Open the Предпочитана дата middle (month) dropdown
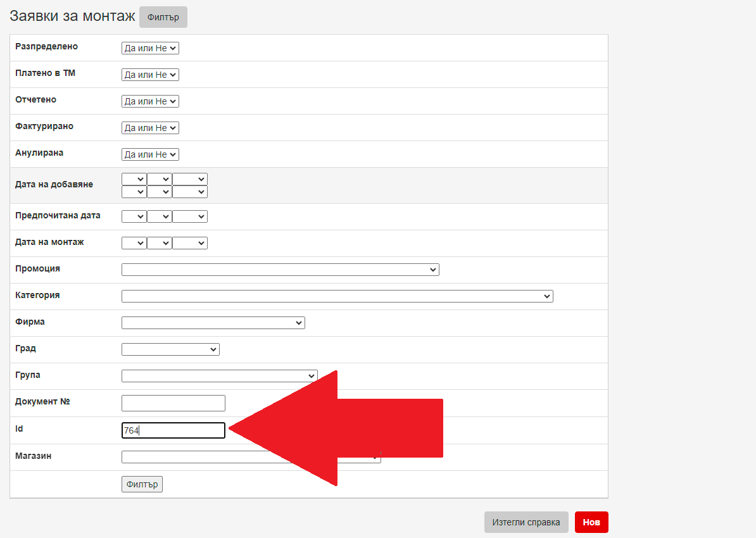 (x=160, y=216)
